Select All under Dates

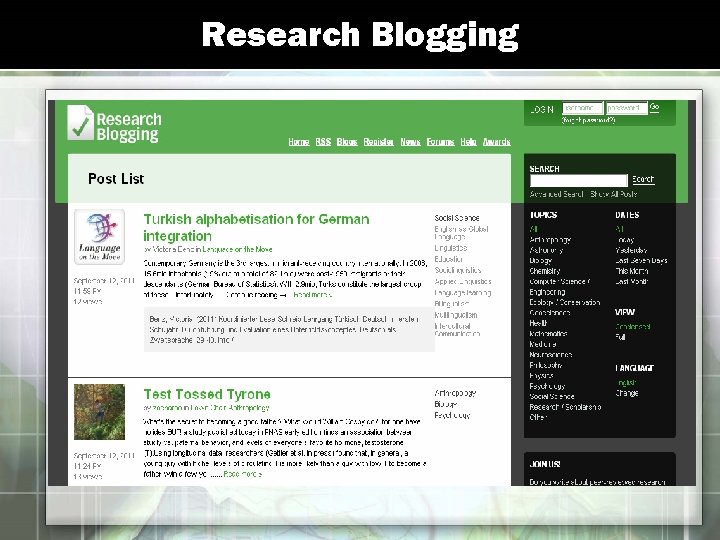619,229
